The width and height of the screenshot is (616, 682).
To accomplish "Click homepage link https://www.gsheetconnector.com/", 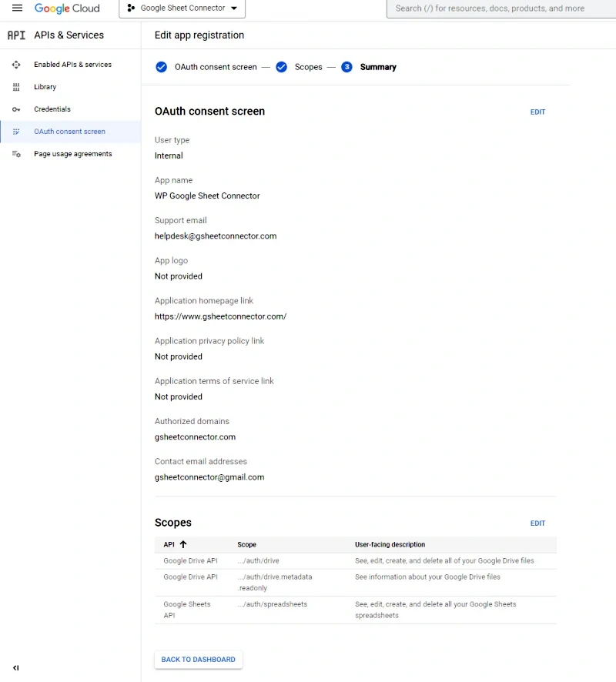I will click(x=220, y=316).
